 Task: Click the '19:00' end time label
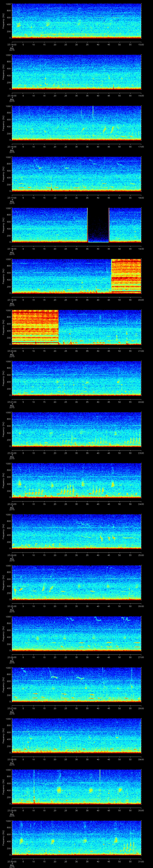coord(141,249)
